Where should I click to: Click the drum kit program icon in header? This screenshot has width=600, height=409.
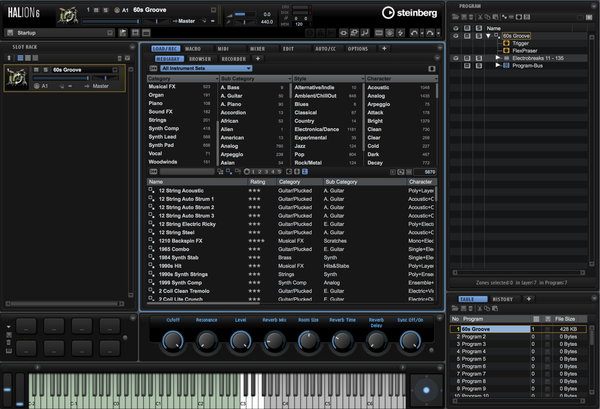68,16
